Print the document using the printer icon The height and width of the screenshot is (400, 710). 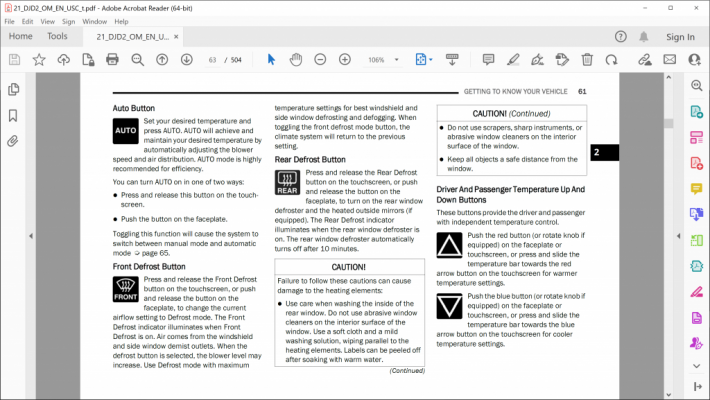pyautogui.click(x=112, y=59)
